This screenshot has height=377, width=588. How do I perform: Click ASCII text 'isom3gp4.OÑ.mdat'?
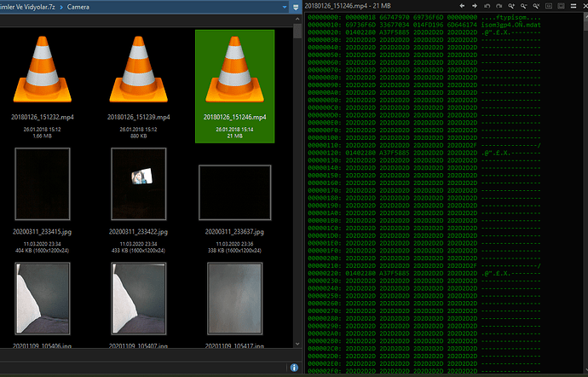click(511, 25)
